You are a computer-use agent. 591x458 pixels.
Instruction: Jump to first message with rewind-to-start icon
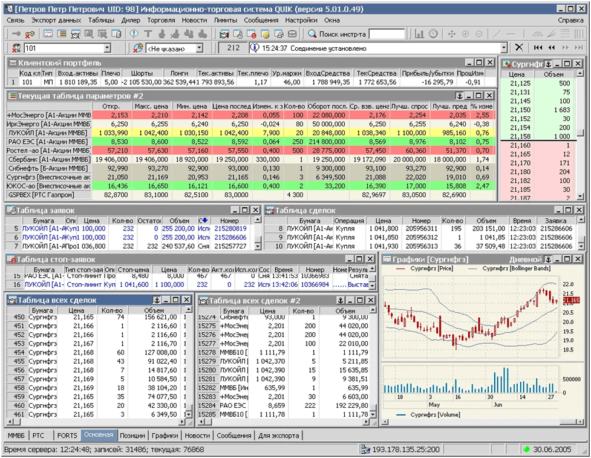[x=538, y=48]
